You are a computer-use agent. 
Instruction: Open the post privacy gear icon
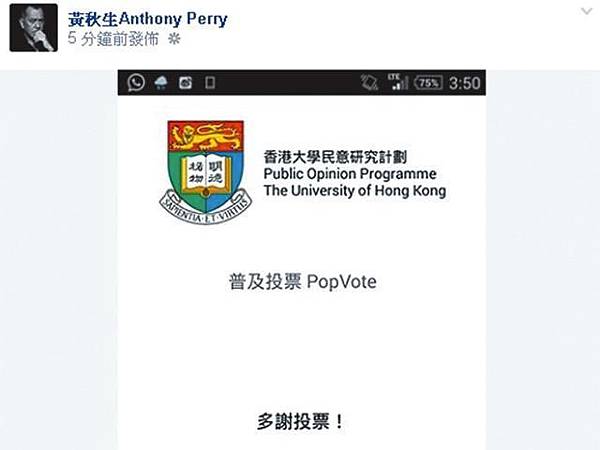[174, 39]
